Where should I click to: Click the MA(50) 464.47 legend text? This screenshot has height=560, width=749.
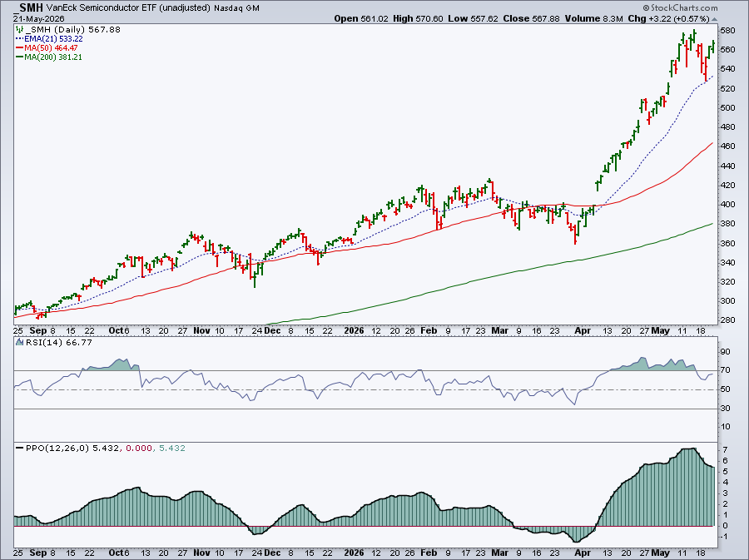coord(51,47)
